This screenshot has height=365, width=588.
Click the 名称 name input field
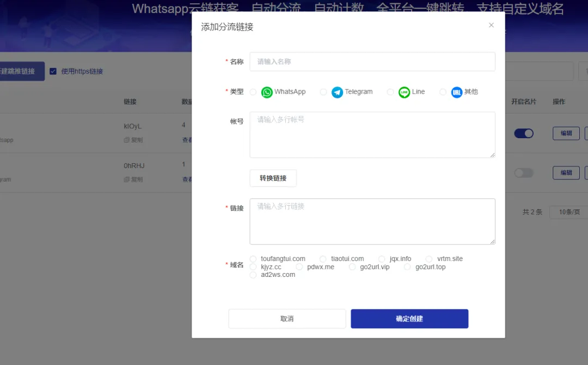tap(372, 61)
